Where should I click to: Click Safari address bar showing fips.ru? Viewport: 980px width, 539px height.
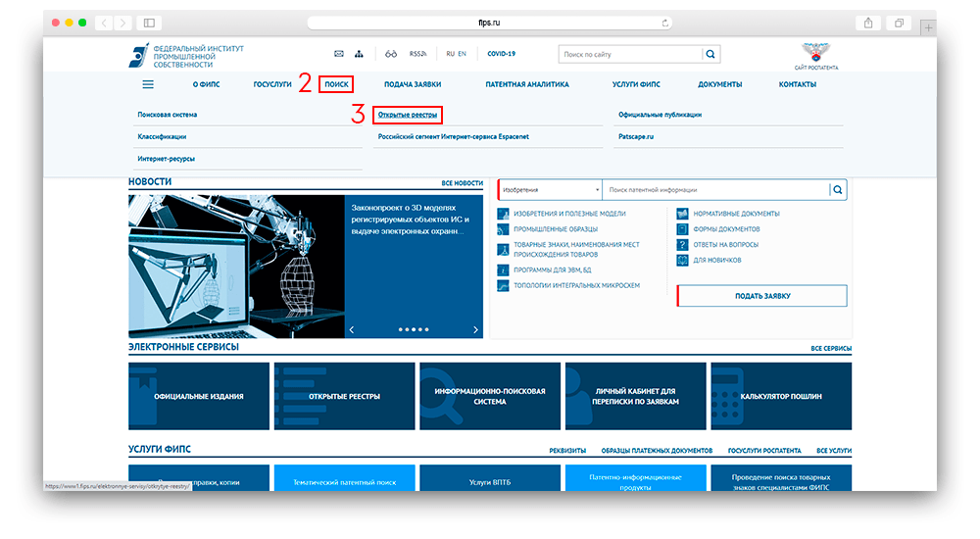[489, 24]
